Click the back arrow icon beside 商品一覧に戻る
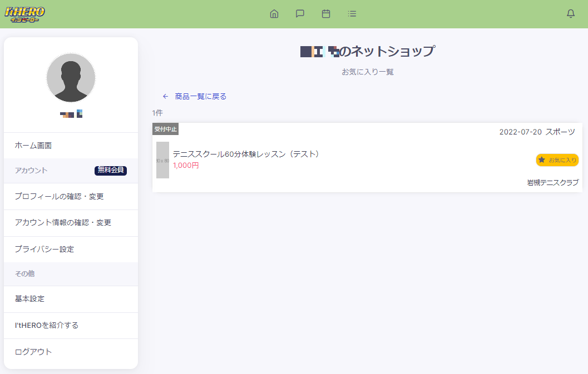 [x=165, y=97]
